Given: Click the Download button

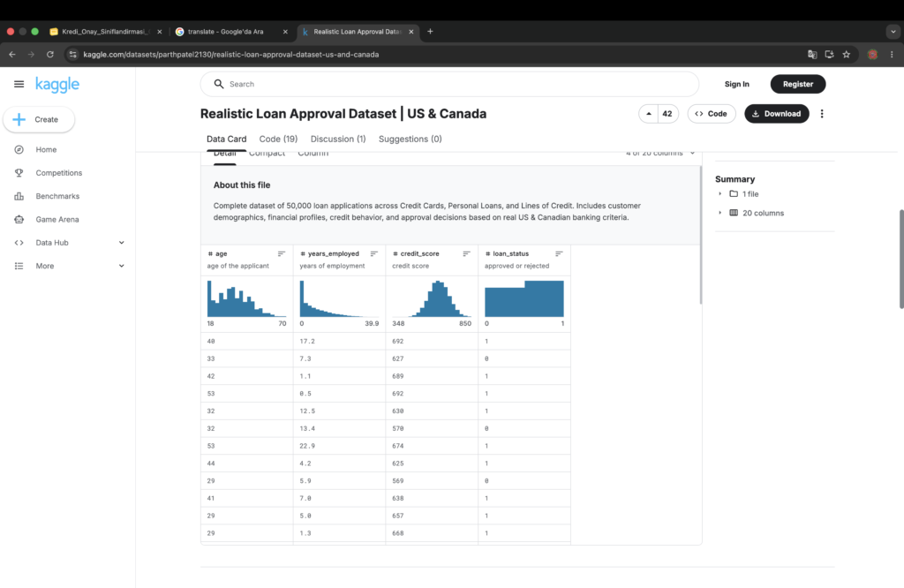Looking at the screenshot, I should [x=777, y=114].
